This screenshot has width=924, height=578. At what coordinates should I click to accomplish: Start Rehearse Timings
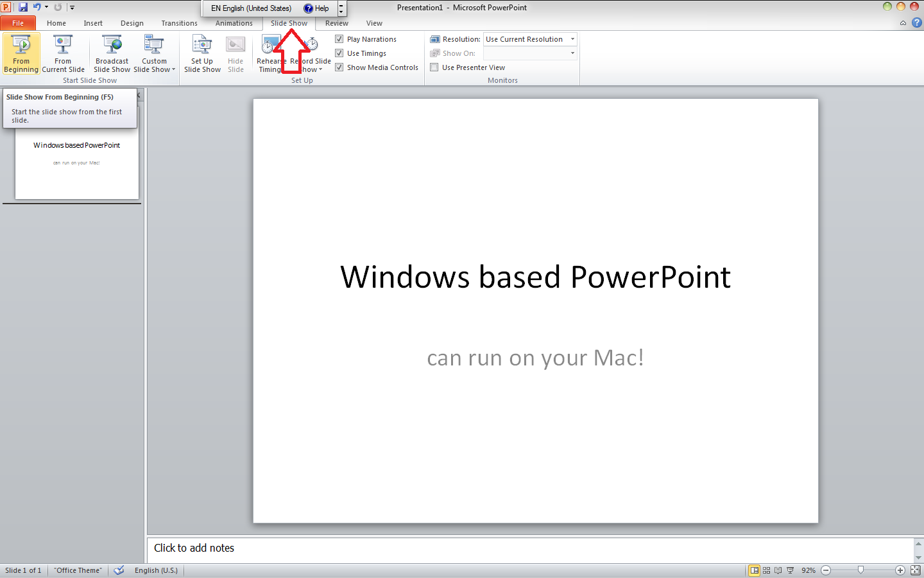point(270,53)
